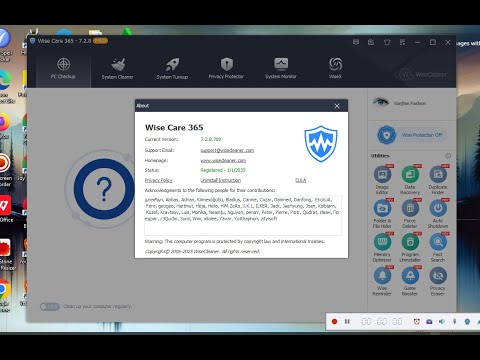Open the System Monitor tab

pos(281,68)
